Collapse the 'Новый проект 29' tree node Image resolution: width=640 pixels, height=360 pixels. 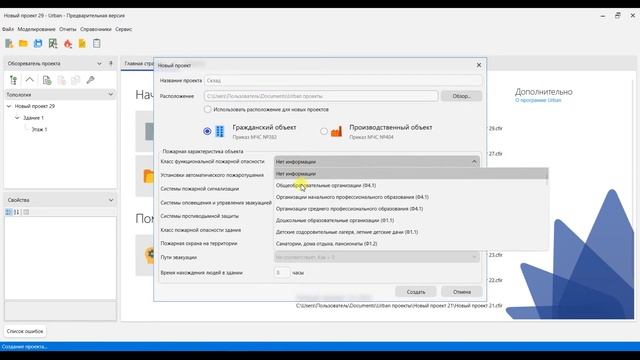point(9,106)
